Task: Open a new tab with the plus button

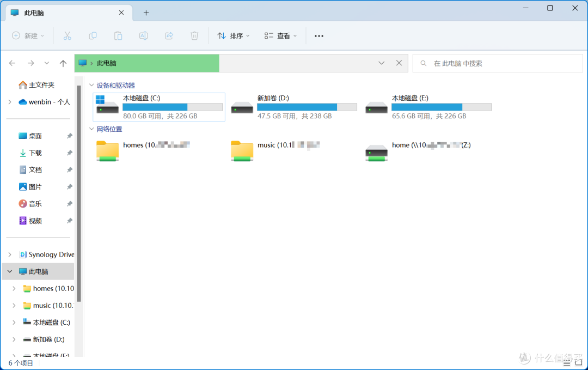Action: pos(146,12)
